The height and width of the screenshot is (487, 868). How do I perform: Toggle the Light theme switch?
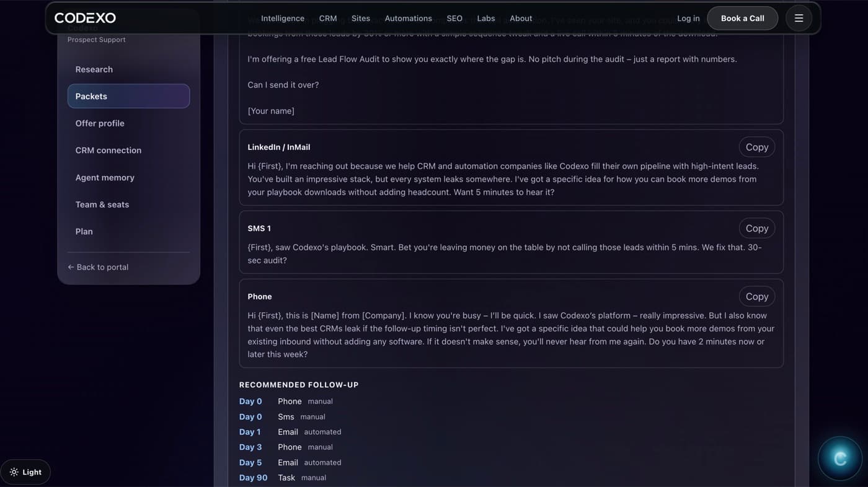pyautogui.click(x=25, y=472)
